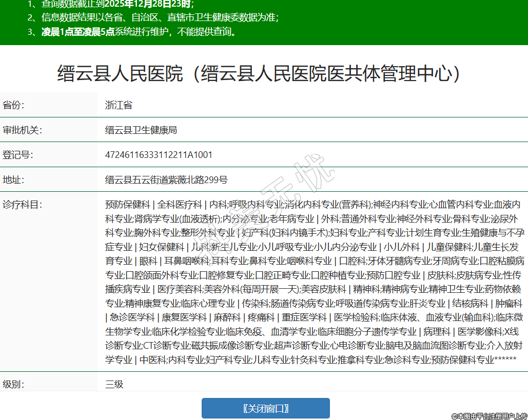The image size is (528, 420).
Task: Select the 浙江省 province value
Action: pos(119,106)
